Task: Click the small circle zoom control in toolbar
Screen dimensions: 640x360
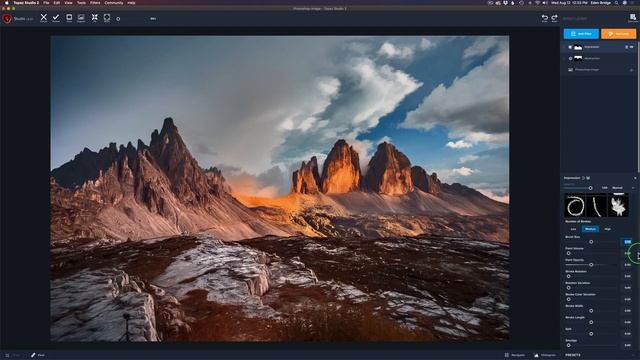Action: (x=118, y=19)
